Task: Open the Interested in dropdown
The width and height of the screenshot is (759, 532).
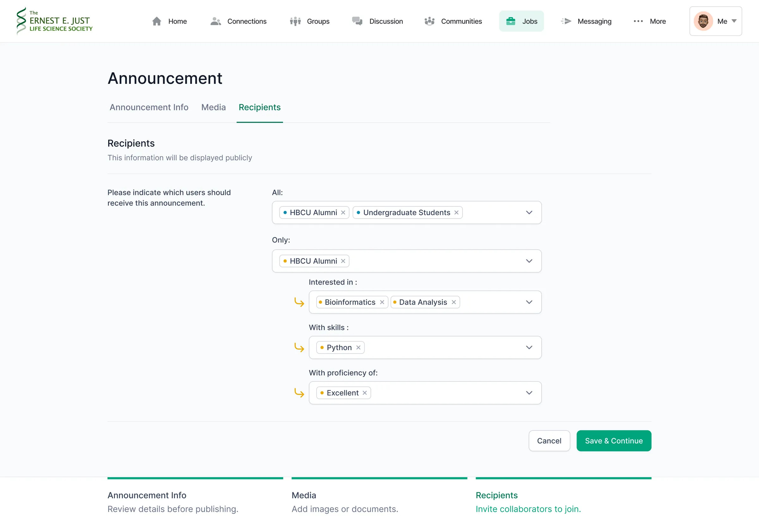Action: (529, 302)
